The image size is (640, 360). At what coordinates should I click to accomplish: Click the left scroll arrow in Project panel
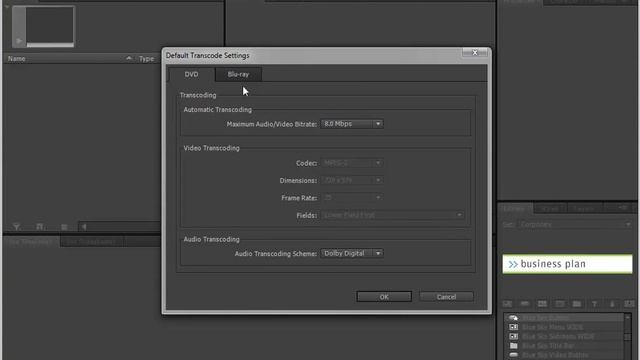click(84, 227)
